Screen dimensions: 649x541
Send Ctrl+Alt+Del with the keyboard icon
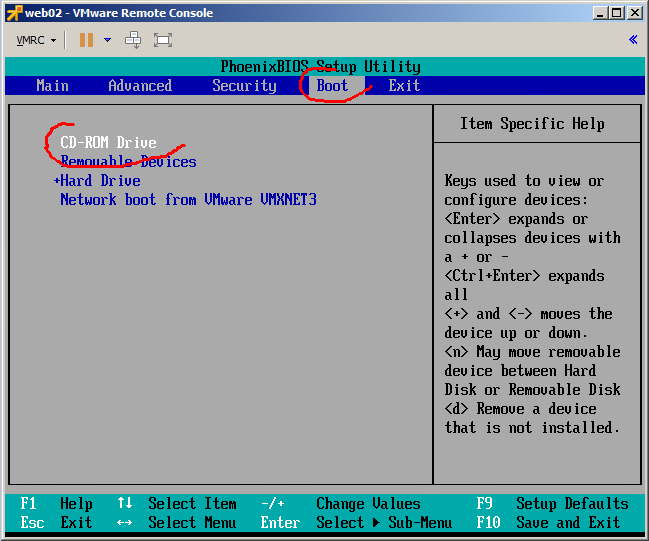click(133, 40)
